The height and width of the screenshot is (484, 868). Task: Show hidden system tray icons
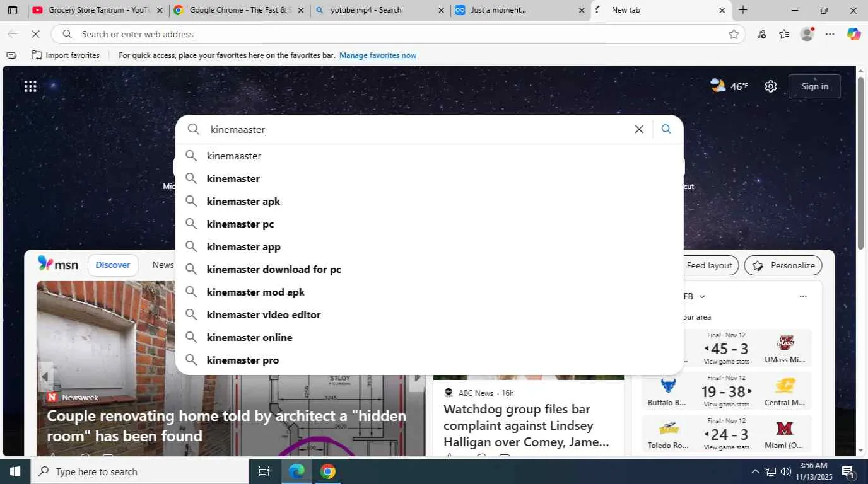coord(755,471)
